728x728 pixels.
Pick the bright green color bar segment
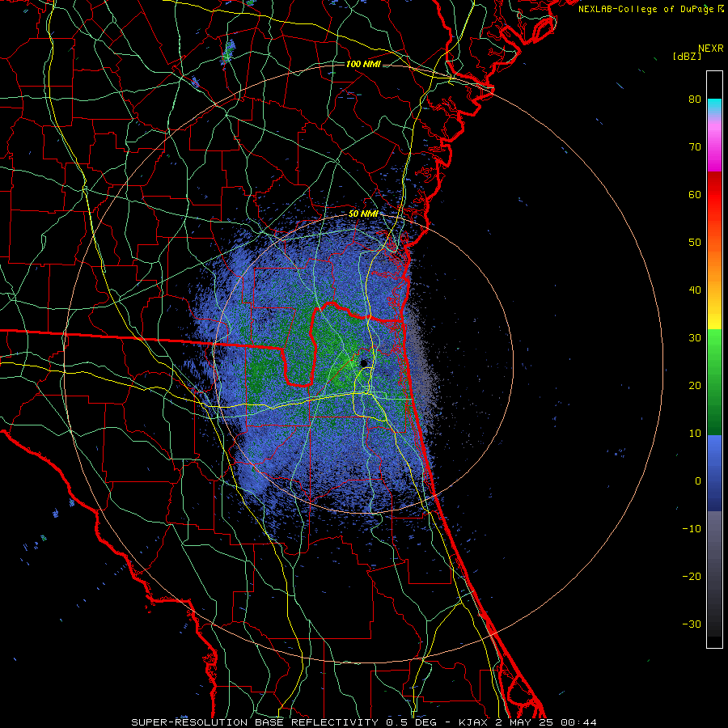coord(714,350)
